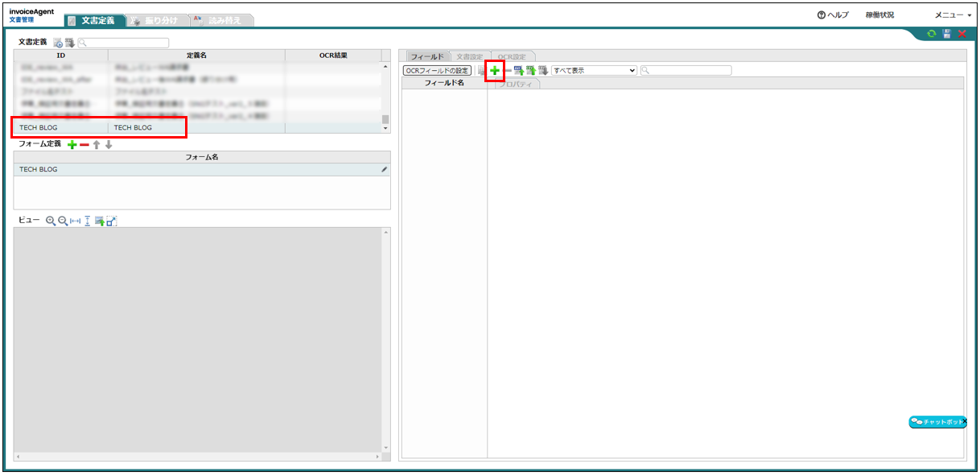Viewport: 980px width, 476px height.
Task: Remove the selected form definition with the minus icon
Action: (x=84, y=144)
